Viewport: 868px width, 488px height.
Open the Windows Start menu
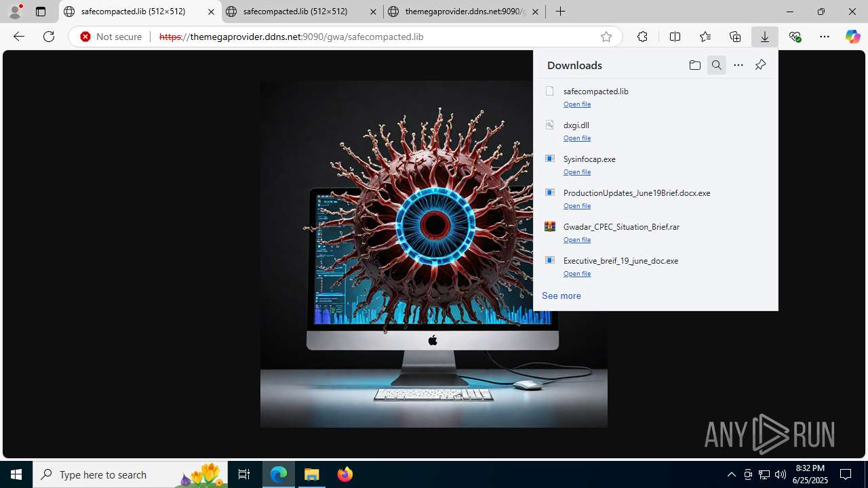click(x=16, y=474)
